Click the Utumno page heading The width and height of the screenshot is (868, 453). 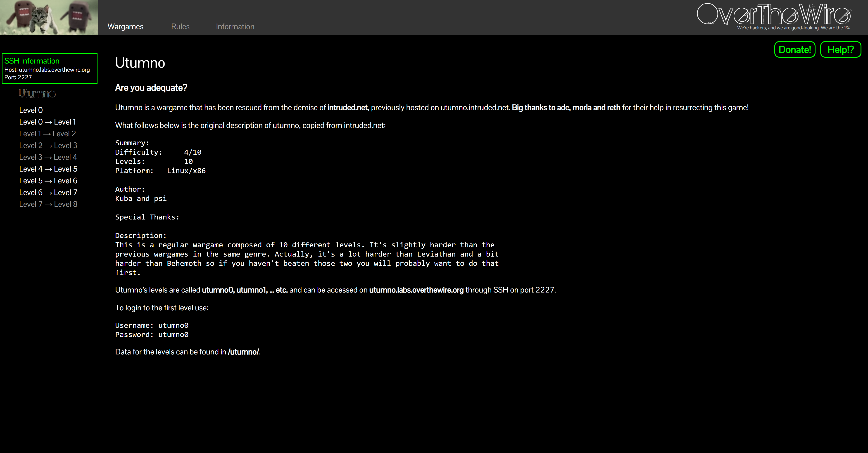(x=140, y=63)
